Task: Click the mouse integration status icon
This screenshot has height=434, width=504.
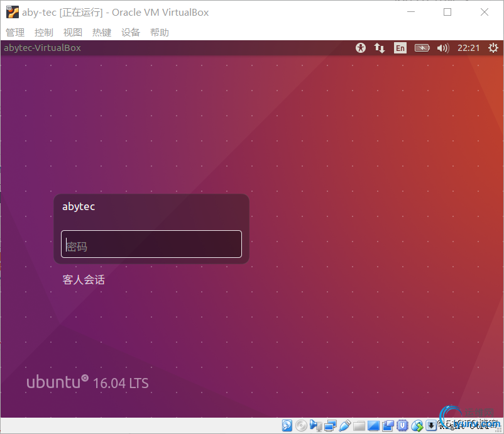Action: pyautogui.click(x=417, y=426)
